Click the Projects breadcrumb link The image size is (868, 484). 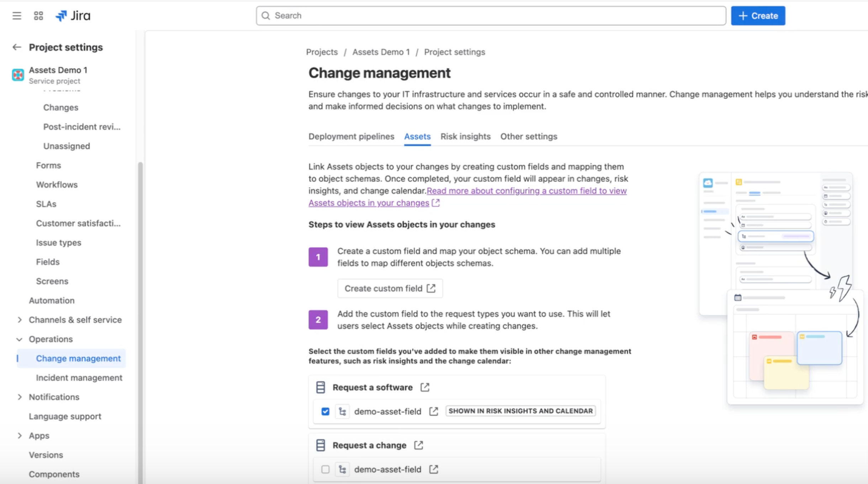point(321,52)
